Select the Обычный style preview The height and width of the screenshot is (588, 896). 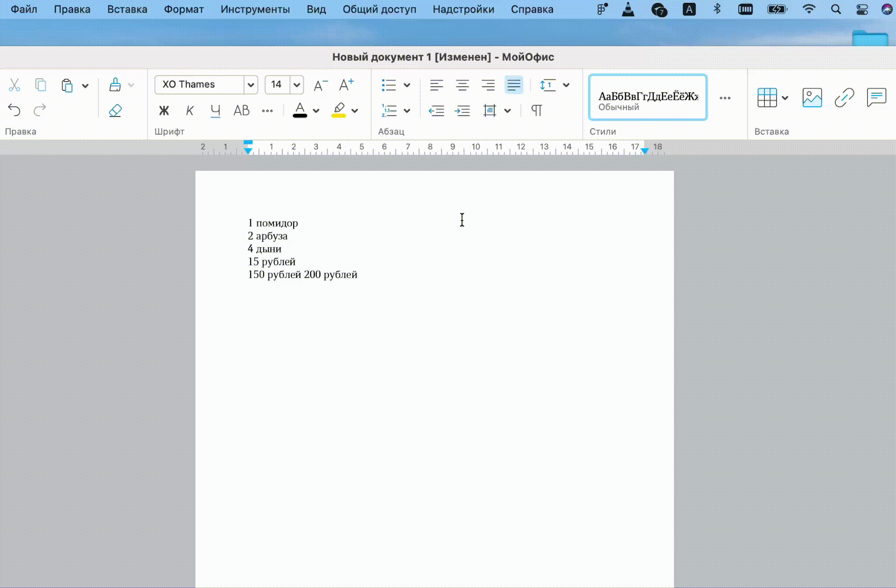648,98
